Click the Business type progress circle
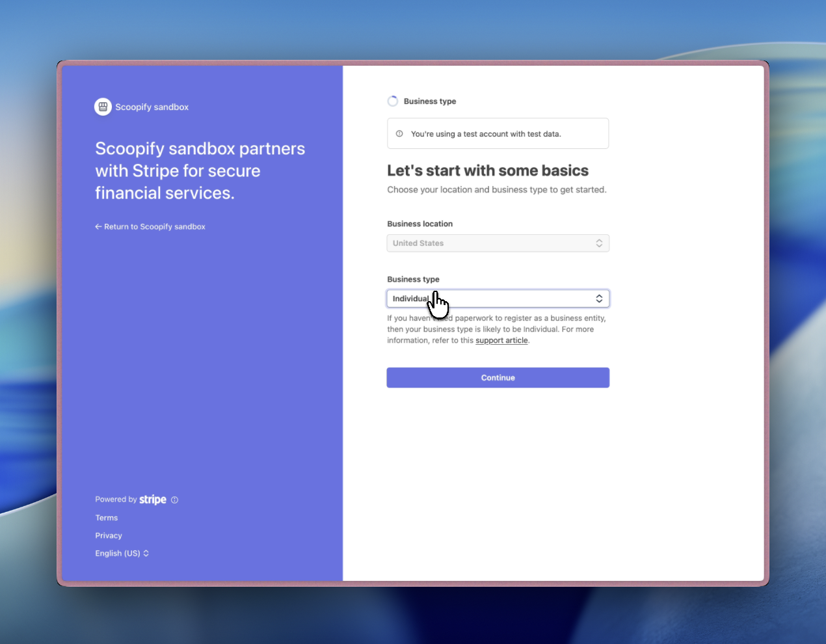The width and height of the screenshot is (826, 644). (x=393, y=101)
